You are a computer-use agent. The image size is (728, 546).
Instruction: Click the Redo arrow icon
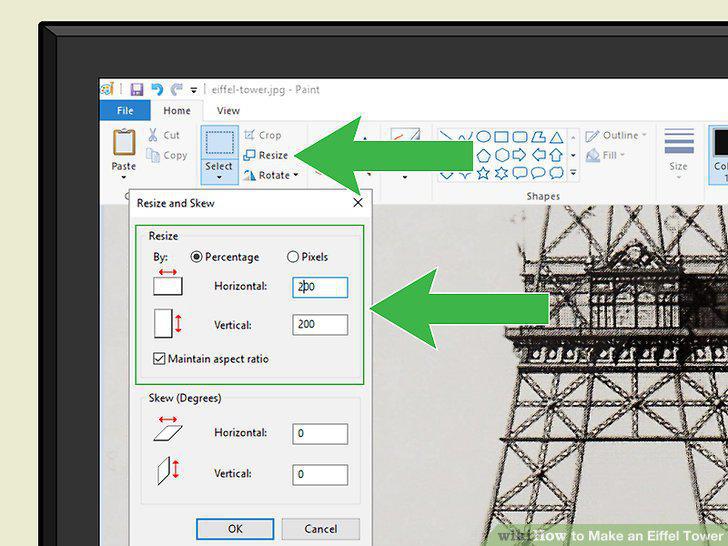tap(176, 89)
